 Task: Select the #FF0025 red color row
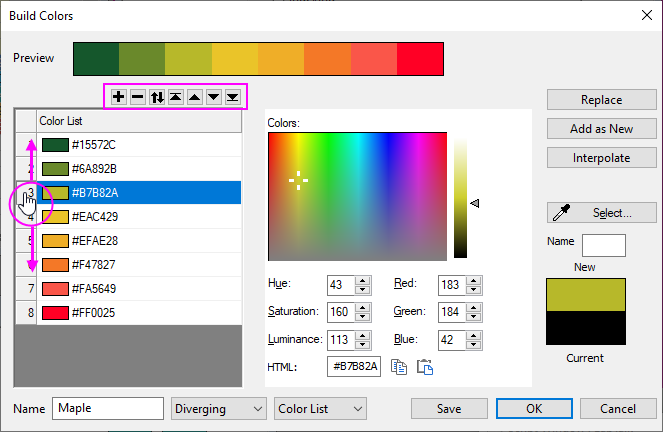[x=138, y=313]
